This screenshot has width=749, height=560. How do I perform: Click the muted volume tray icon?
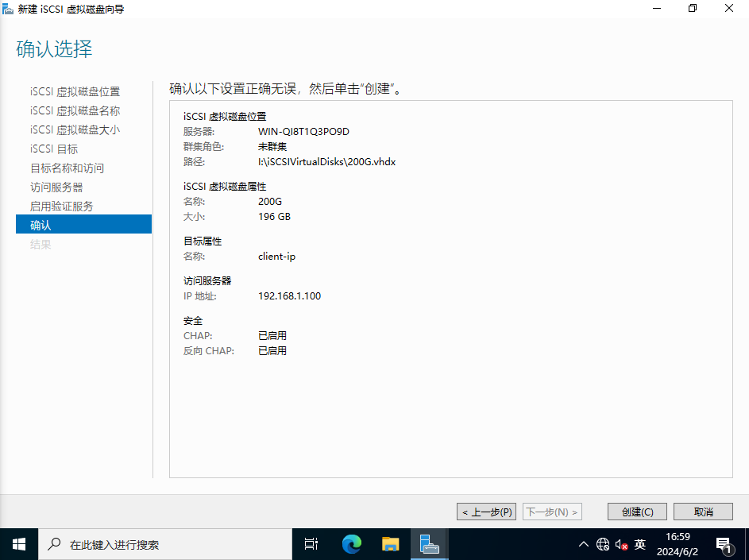(x=622, y=545)
